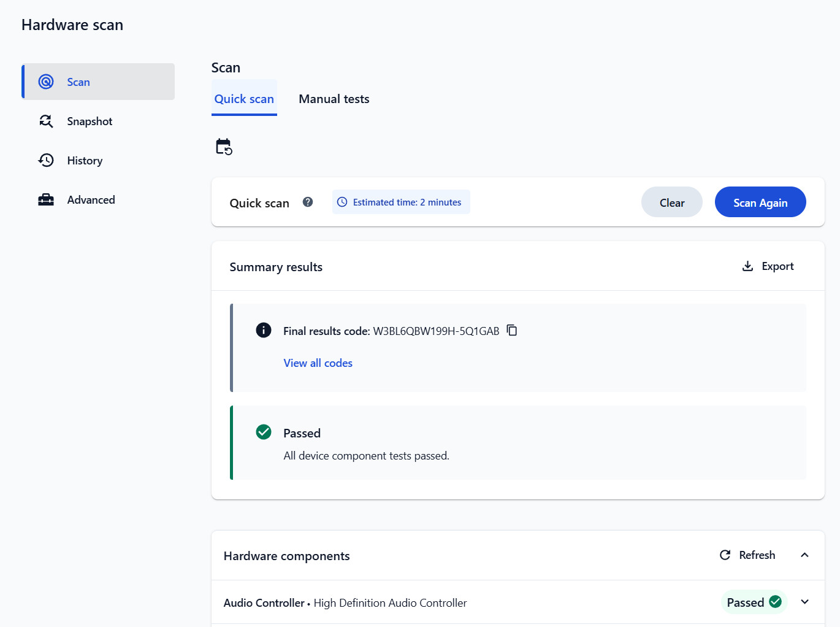Select the Quick scan tab
The height and width of the screenshot is (627, 840).
click(x=244, y=98)
